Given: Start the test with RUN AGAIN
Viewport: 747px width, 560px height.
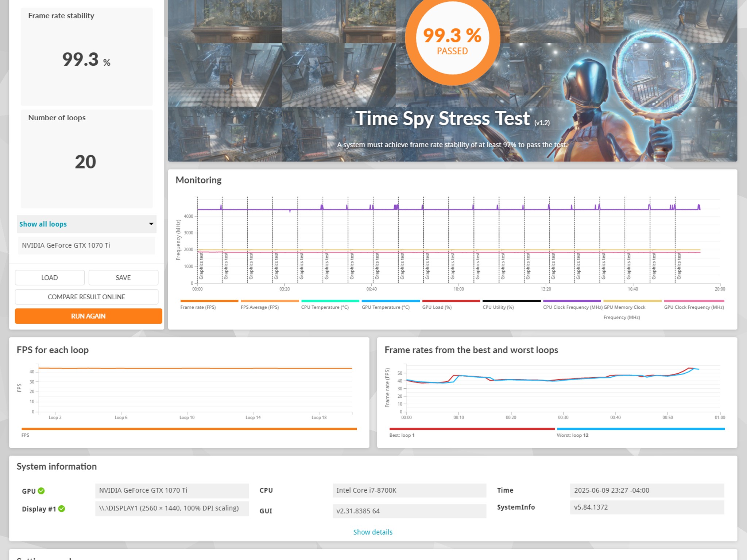Looking at the screenshot, I should 88,316.
